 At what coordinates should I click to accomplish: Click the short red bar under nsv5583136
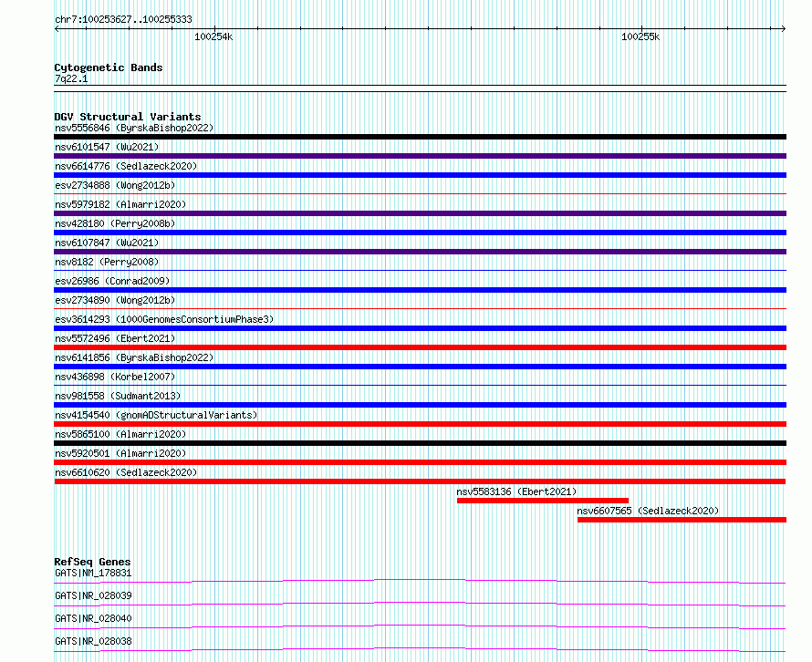[x=543, y=501]
